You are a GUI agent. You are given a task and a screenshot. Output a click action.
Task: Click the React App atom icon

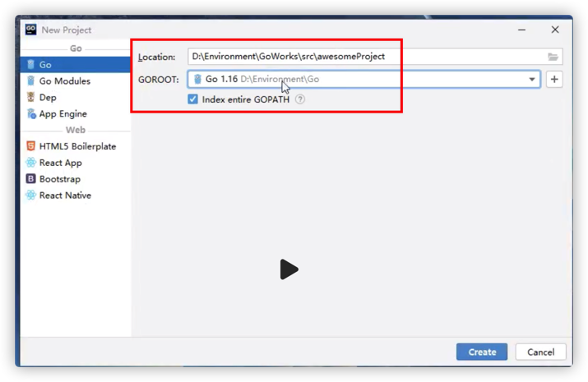coord(30,162)
